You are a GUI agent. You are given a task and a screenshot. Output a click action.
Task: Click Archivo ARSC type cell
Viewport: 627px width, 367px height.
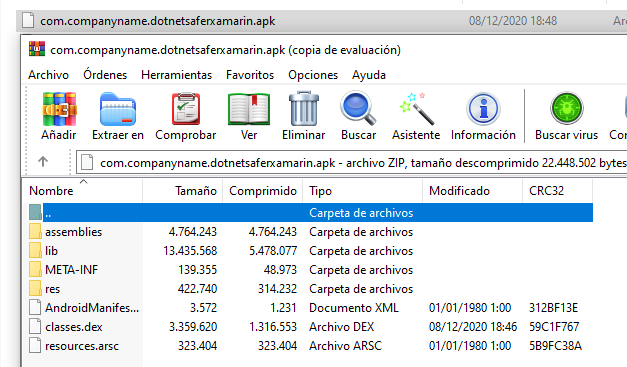345,345
